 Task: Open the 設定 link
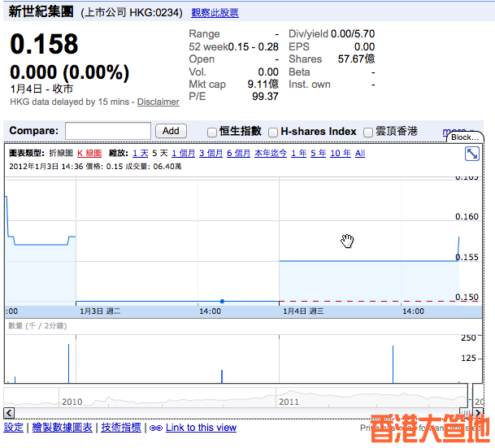13,428
